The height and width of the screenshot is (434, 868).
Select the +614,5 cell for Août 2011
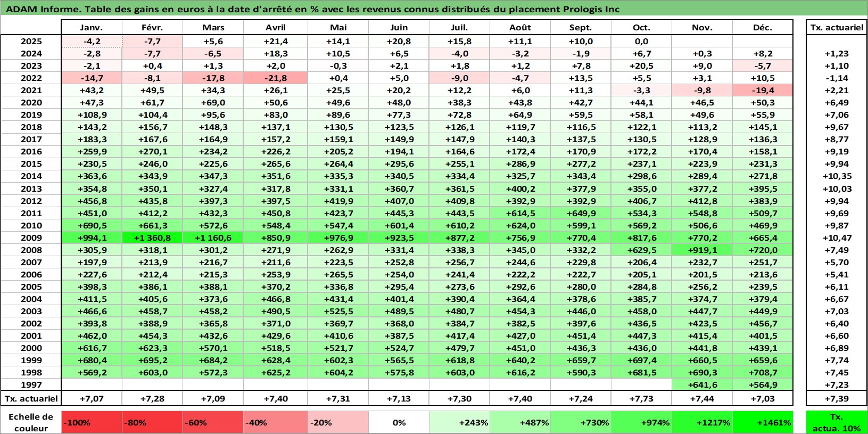(520, 214)
